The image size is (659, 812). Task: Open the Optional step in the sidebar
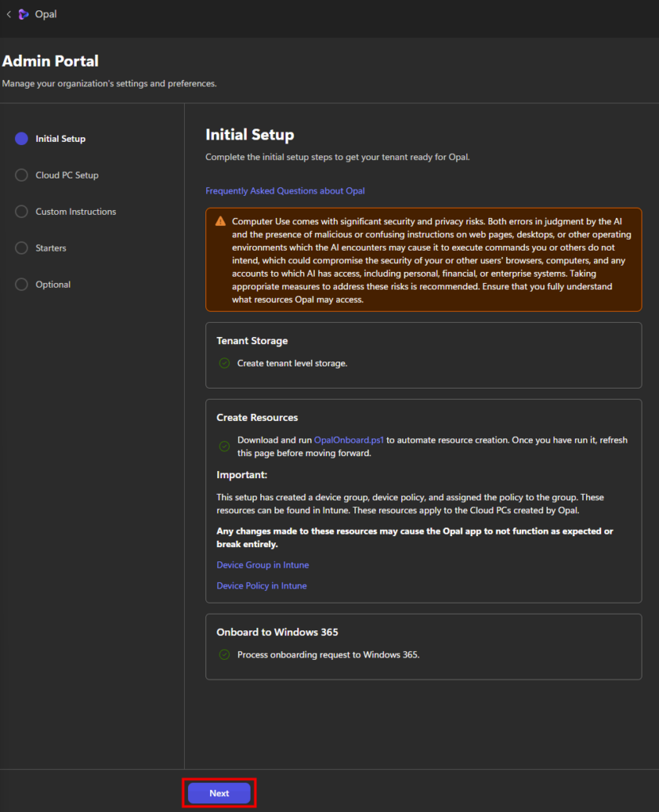pos(52,285)
